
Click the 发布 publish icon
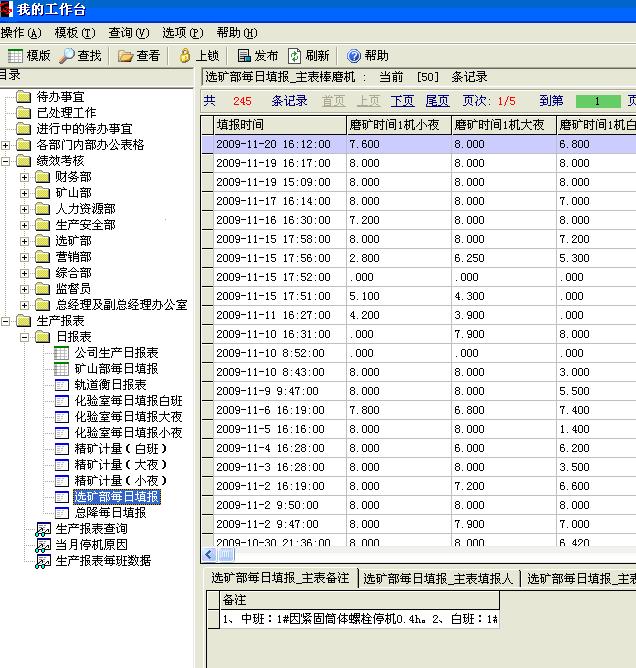pyautogui.click(x=243, y=56)
